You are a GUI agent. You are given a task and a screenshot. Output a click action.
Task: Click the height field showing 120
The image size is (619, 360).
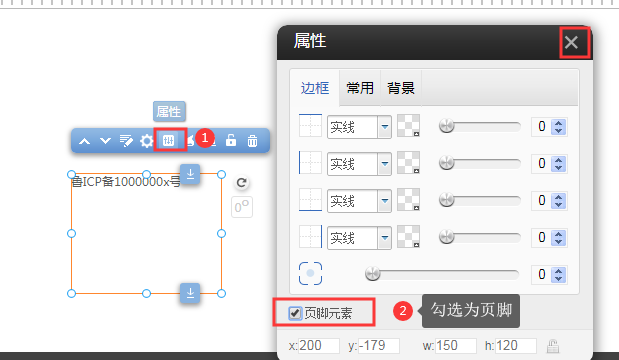pyautogui.click(x=515, y=346)
